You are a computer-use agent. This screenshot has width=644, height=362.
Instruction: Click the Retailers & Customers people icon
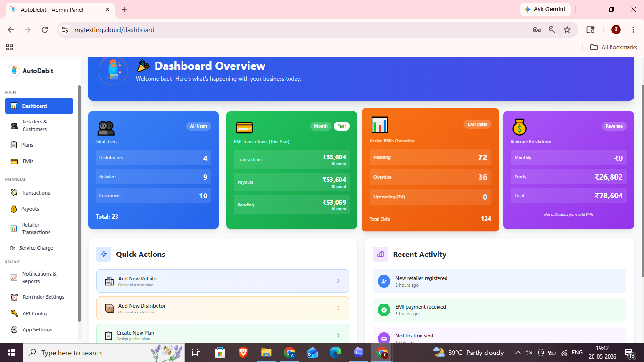coord(15,125)
